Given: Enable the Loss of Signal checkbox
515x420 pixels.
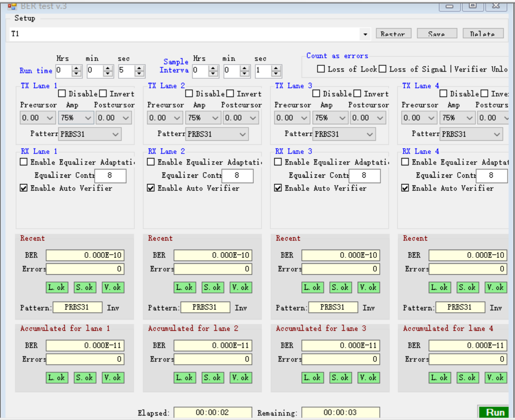Looking at the screenshot, I should [383, 69].
